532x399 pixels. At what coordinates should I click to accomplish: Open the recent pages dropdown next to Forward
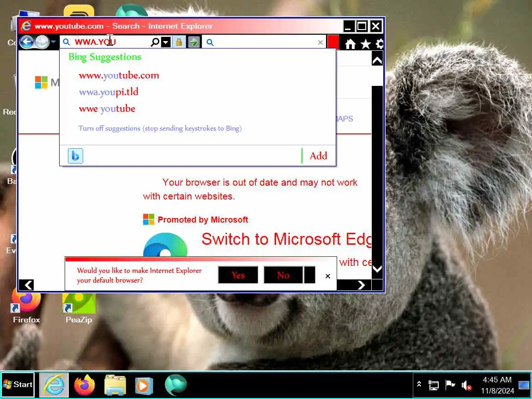coord(53,42)
